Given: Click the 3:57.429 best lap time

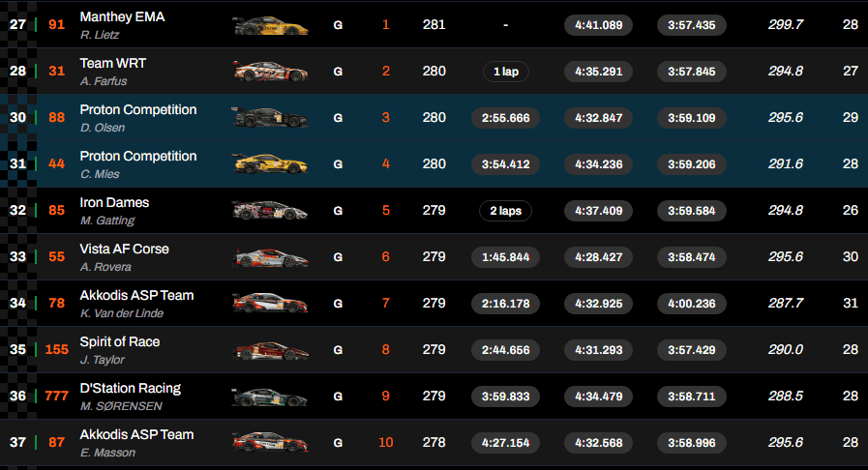Looking at the screenshot, I should (x=692, y=350).
